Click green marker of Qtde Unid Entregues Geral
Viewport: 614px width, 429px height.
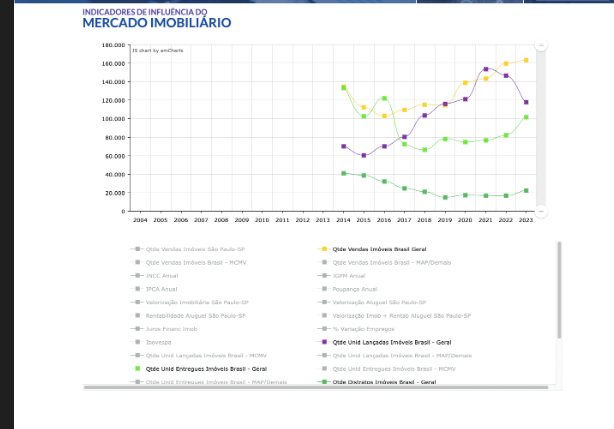(x=138, y=369)
